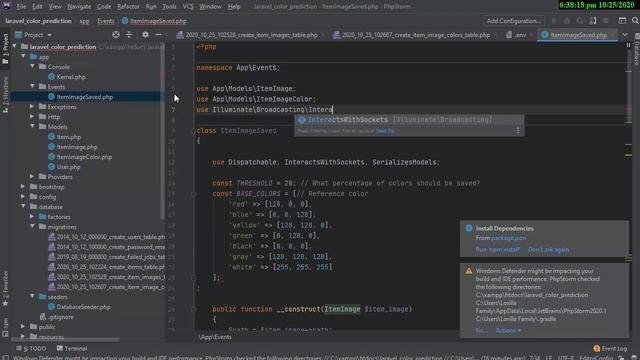640x360 pixels.
Task: Click the PHP class icon beside ItemImageSaved breadcrumb
Action: click(125, 21)
